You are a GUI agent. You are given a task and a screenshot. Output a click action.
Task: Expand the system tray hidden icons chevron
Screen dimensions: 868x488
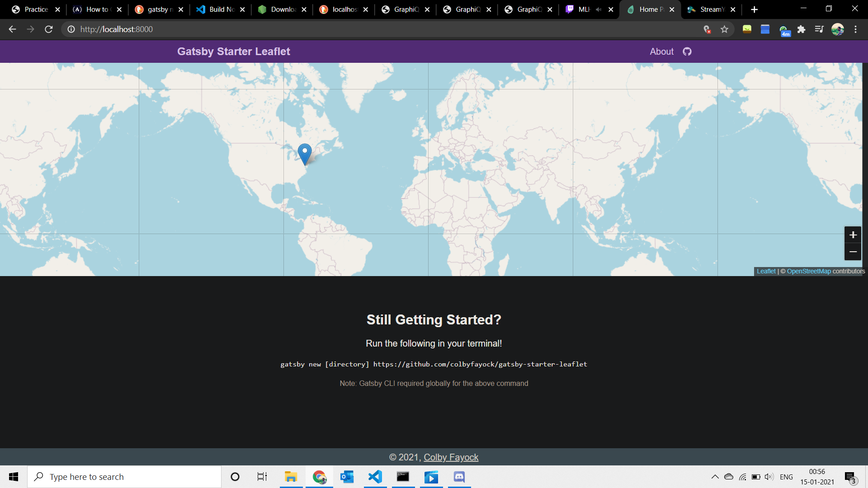pyautogui.click(x=715, y=477)
